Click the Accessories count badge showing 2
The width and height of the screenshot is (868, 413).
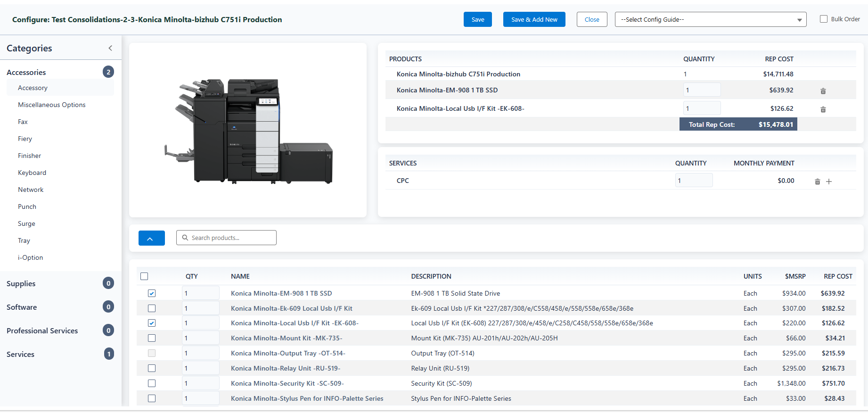click(108, 72)
